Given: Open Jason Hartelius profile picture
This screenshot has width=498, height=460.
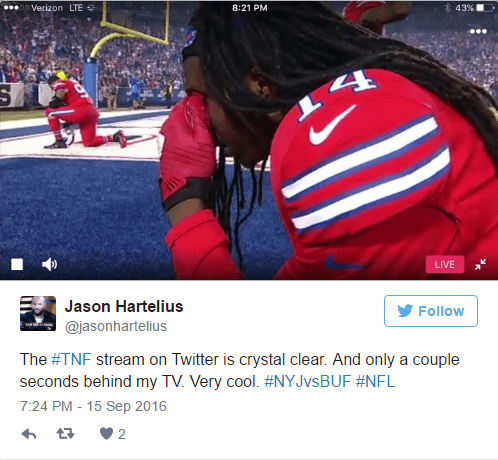Looking at the screenshot, I should click(x=38, y=313).
